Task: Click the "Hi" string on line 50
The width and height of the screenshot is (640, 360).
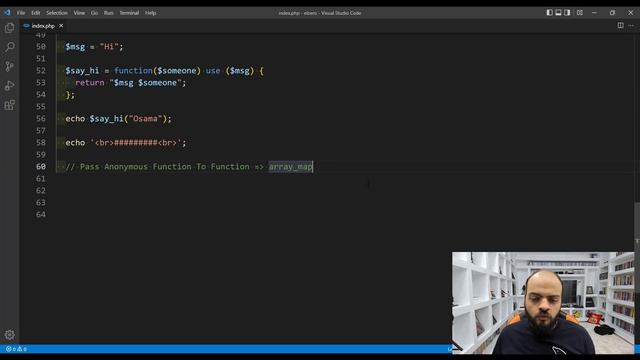Action: tap(109, 47)
